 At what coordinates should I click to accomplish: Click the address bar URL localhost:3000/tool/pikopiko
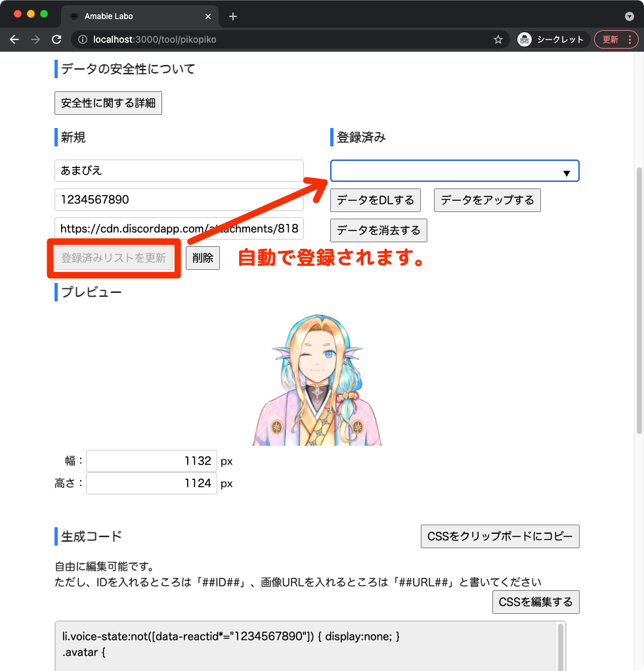point(154,39)
